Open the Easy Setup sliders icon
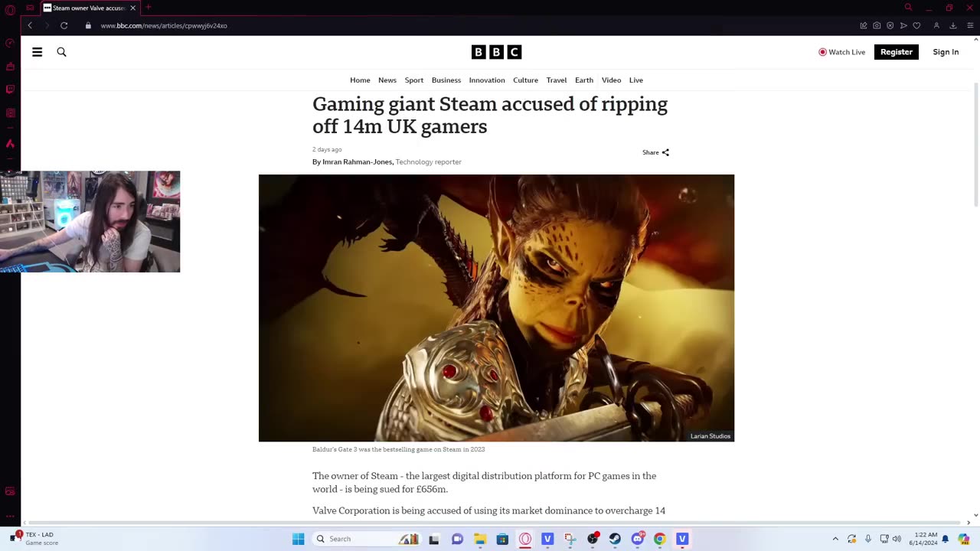Image resolution: width=980 pixels, height=551 pixels. 970,25
